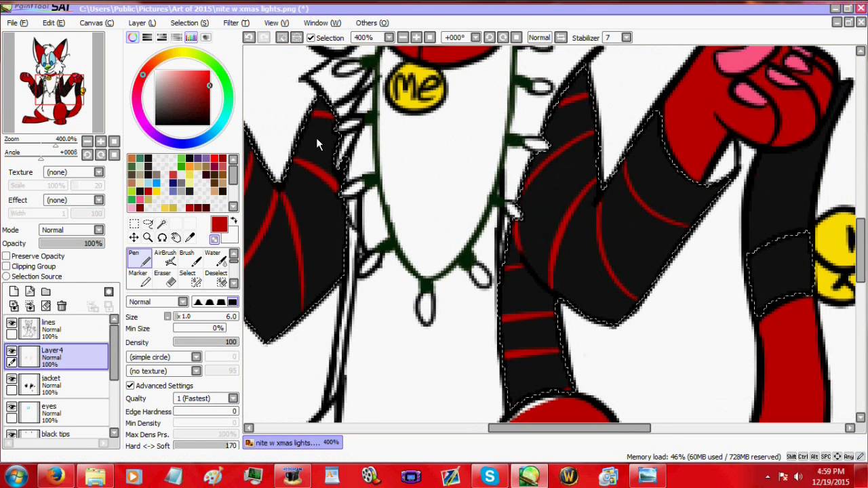This screenshot has height=488, width=868.
Task: Create a new layer set folder
Action: [46, 291]
